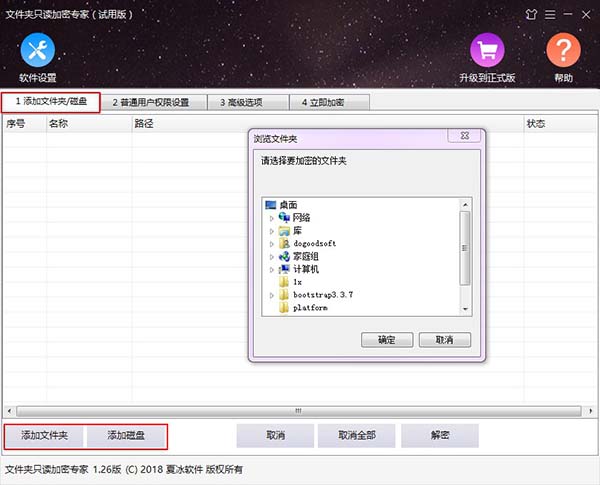Image resolution: width=600 pixels, height=485 pixels.
Task: Select the platform folder in tree
Action: pos(310,308)
